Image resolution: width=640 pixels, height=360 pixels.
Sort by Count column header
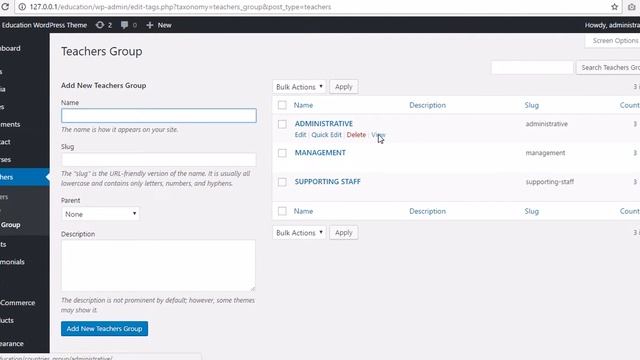point(629,105)
